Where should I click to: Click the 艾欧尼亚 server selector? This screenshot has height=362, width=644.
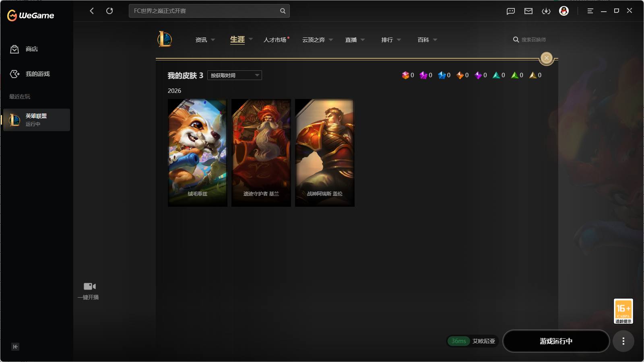(484, 341)
